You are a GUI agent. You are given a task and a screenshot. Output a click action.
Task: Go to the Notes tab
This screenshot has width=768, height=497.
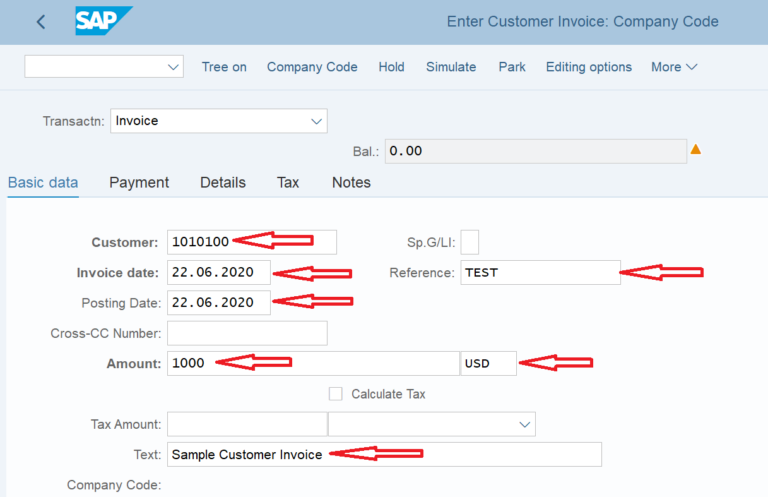tap(351, 183)
